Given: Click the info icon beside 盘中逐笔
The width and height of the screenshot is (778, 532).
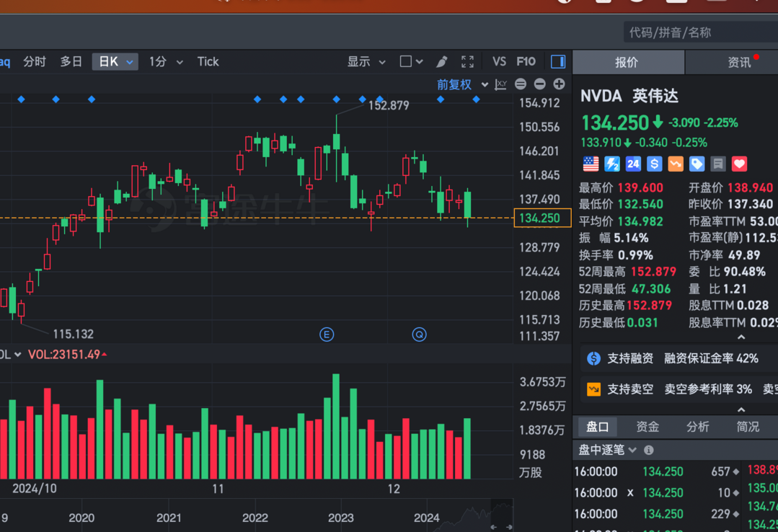Looking at the screenshot, I should [x=648, y=450].
